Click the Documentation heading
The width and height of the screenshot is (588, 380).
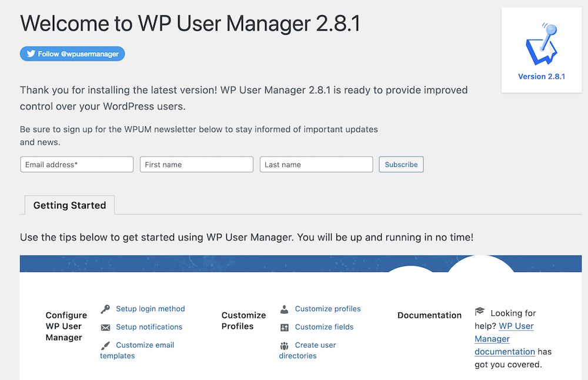[429, 315]
